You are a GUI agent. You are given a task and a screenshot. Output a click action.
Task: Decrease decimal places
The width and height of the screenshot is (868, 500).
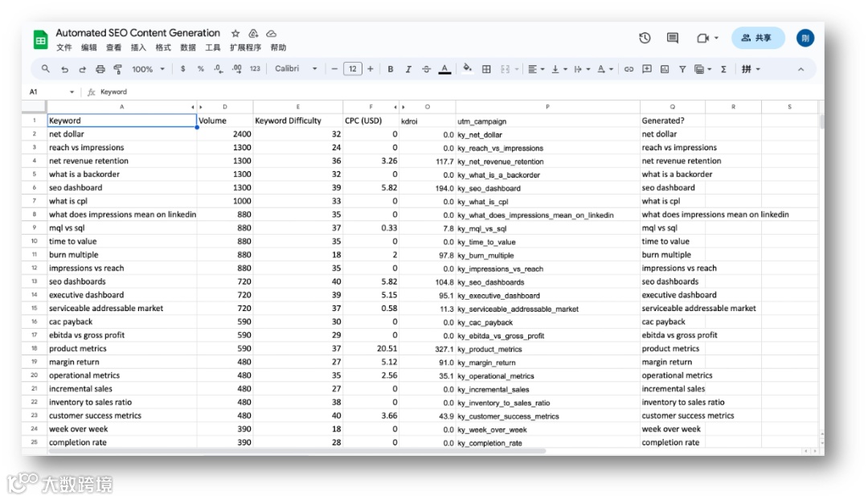point(219,68)
